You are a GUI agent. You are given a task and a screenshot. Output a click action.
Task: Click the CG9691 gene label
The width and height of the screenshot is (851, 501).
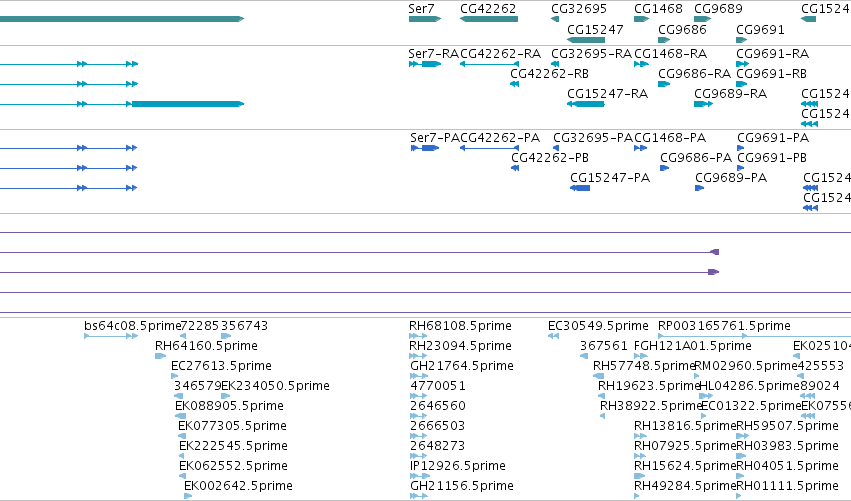click(x=760, y=29)
